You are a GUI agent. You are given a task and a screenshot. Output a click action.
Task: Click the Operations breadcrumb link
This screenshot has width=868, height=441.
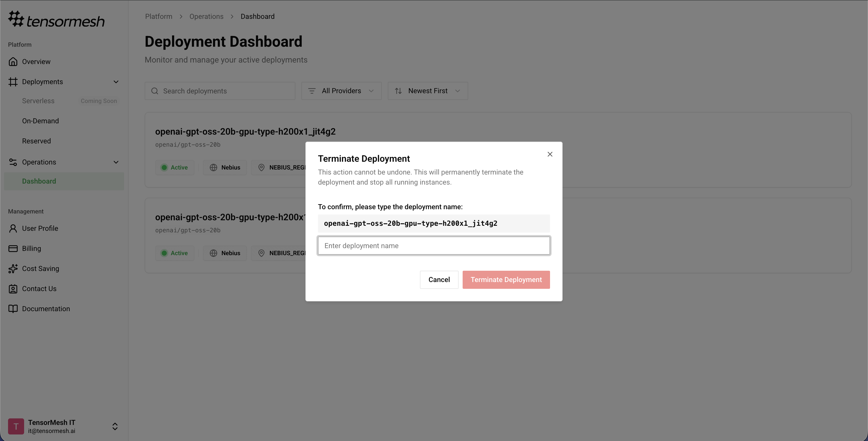pos(206,17)
